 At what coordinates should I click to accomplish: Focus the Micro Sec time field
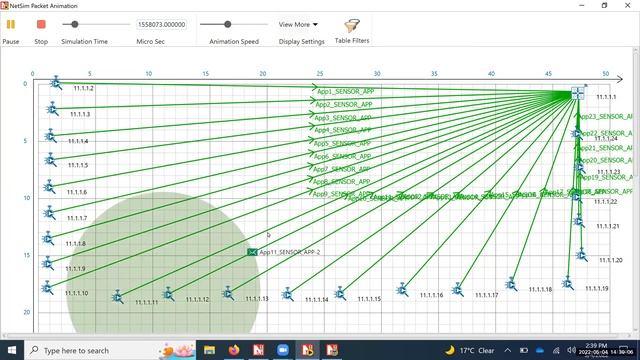tap(162, 24)
